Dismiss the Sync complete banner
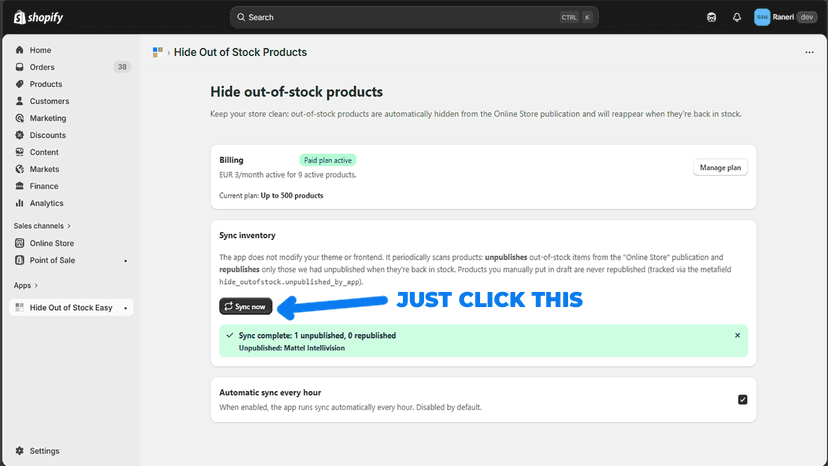828x466 pixels. point(737,335)
